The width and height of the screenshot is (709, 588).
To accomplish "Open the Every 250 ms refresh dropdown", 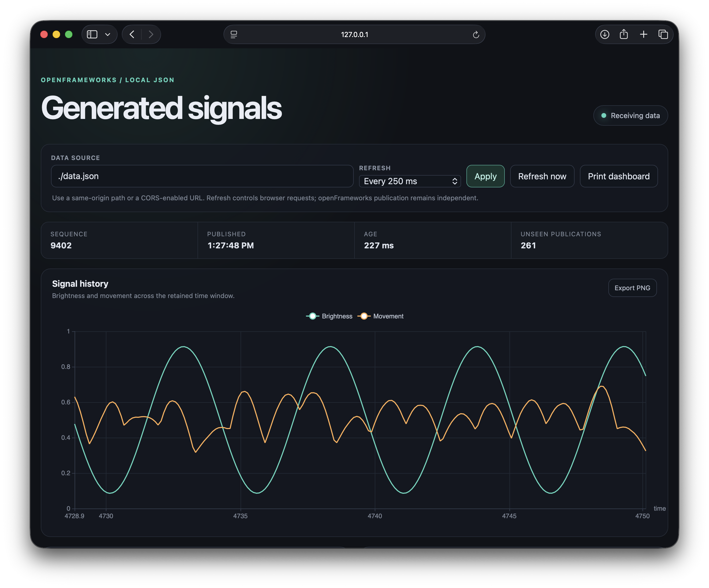I will tap(410, 181).
